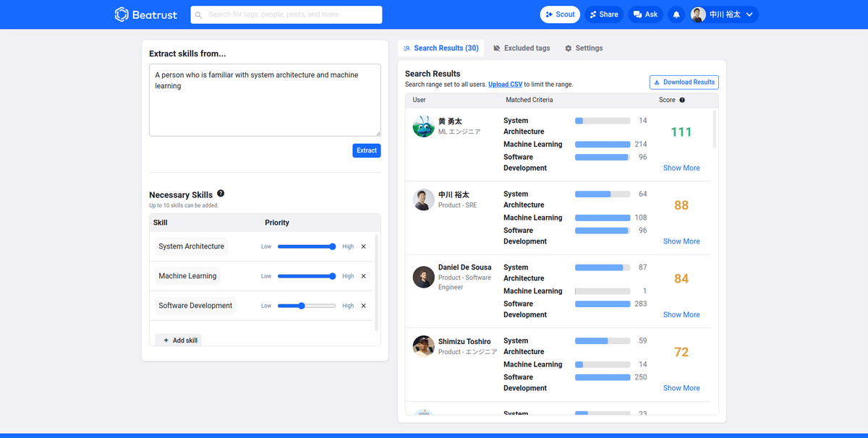Click the Necessary Skills help question icon
The image size is (868, 438).
[221, 193]
